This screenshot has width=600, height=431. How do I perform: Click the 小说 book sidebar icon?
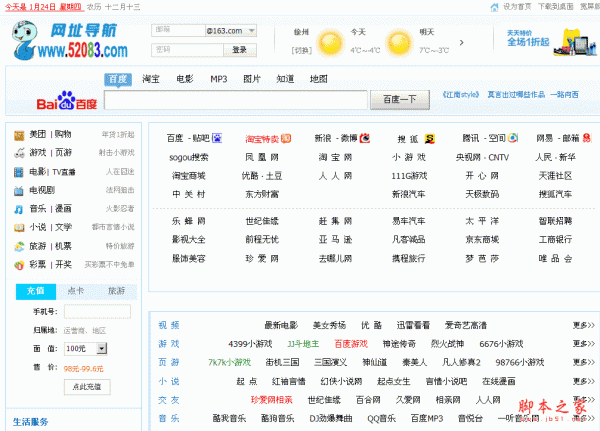19,228
